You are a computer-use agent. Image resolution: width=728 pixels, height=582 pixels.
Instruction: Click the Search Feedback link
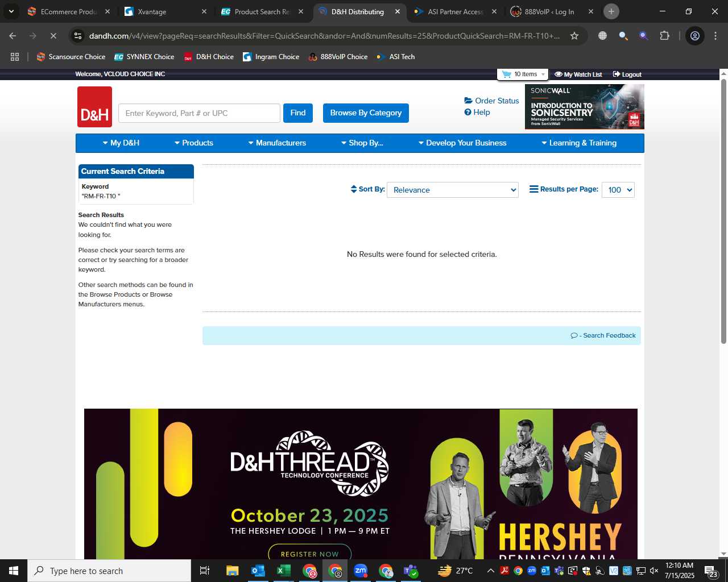pos(603,335)
